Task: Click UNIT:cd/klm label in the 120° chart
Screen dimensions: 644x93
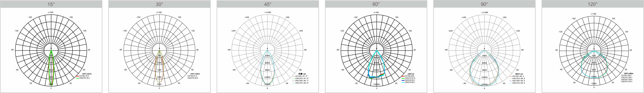Action: tap(629, 73)
